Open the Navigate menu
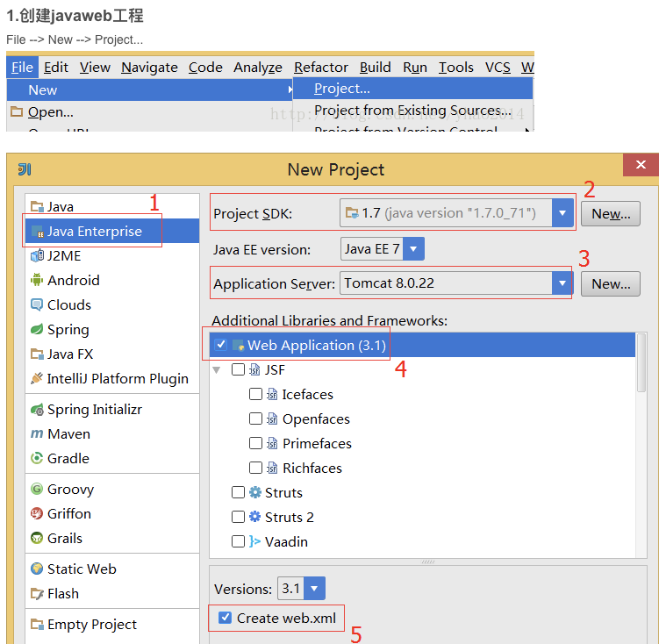This screenshot has height=644, width=659. 150,68
